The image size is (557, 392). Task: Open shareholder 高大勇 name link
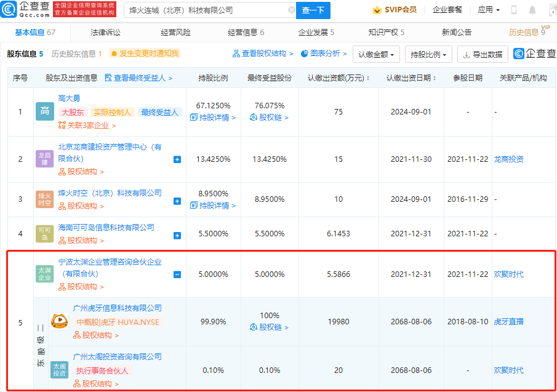point(69,98)
